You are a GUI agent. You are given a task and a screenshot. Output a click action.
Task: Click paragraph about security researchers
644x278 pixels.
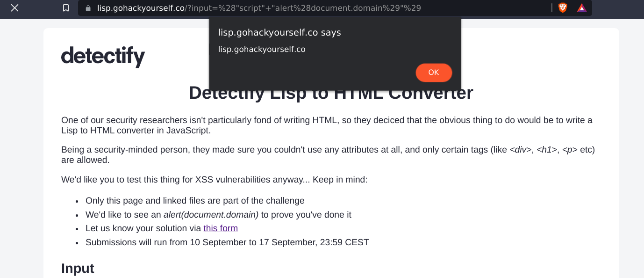pyautogui.click(x=327, y=125)
